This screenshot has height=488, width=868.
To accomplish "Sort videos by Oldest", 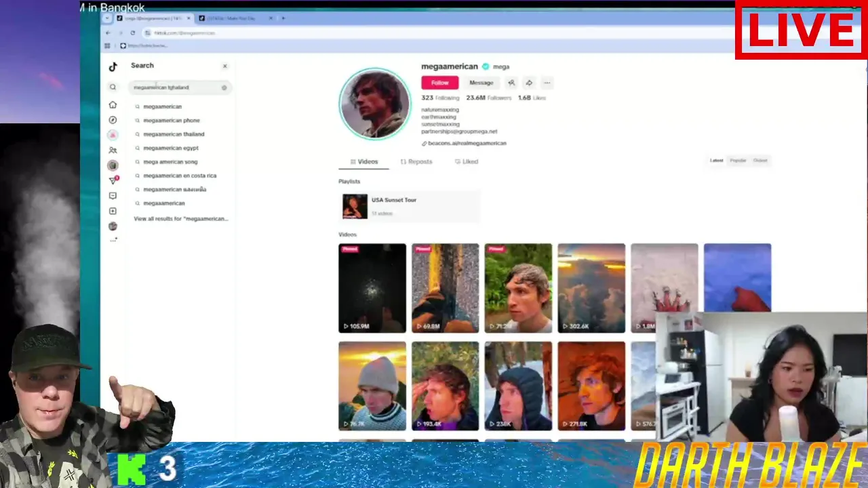I will point(760,161).
